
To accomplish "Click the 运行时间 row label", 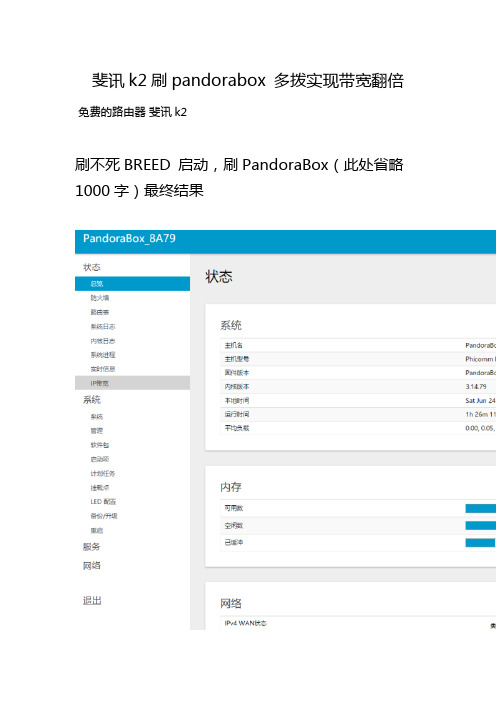I will [x=236, y=414].
